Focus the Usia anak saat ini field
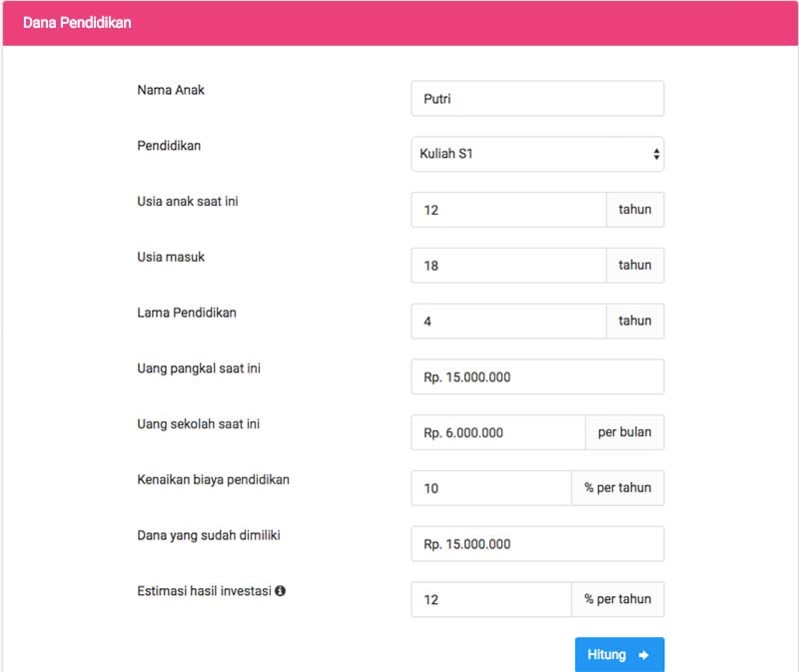 507,210
